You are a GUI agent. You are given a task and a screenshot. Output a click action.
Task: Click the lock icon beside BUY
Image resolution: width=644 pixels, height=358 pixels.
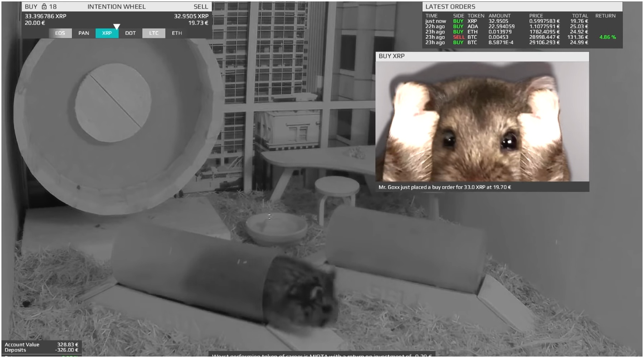click(44, 6)
